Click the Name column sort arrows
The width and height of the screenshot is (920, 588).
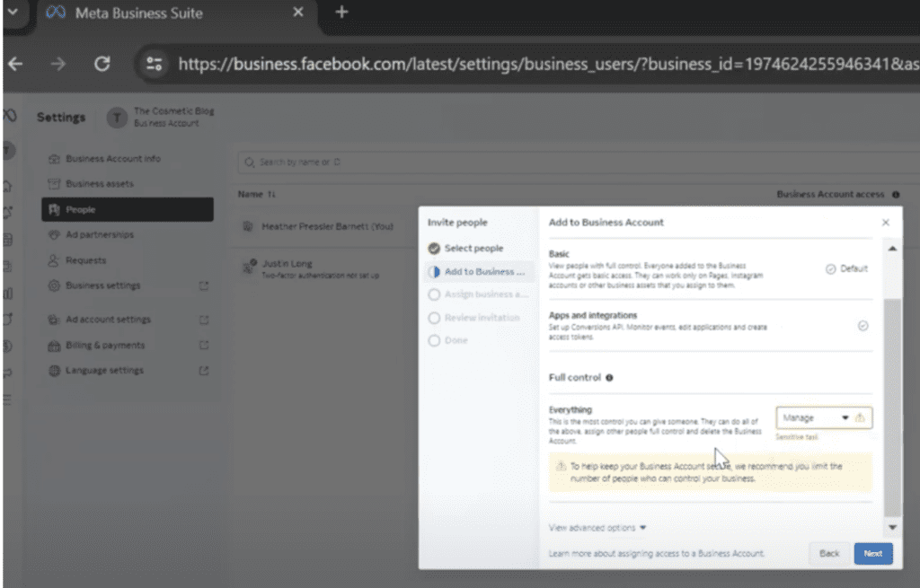click(270, 194)
